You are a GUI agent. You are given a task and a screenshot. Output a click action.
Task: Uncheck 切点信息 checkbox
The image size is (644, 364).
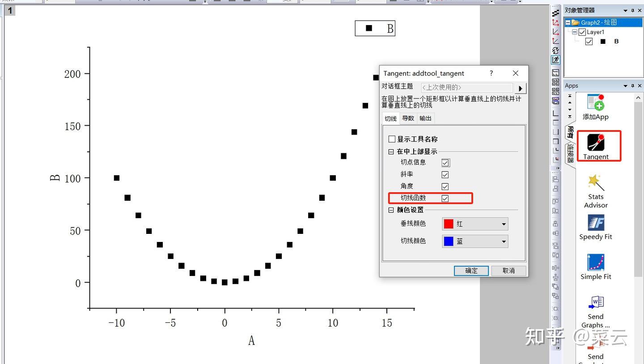tap(445, 163)
